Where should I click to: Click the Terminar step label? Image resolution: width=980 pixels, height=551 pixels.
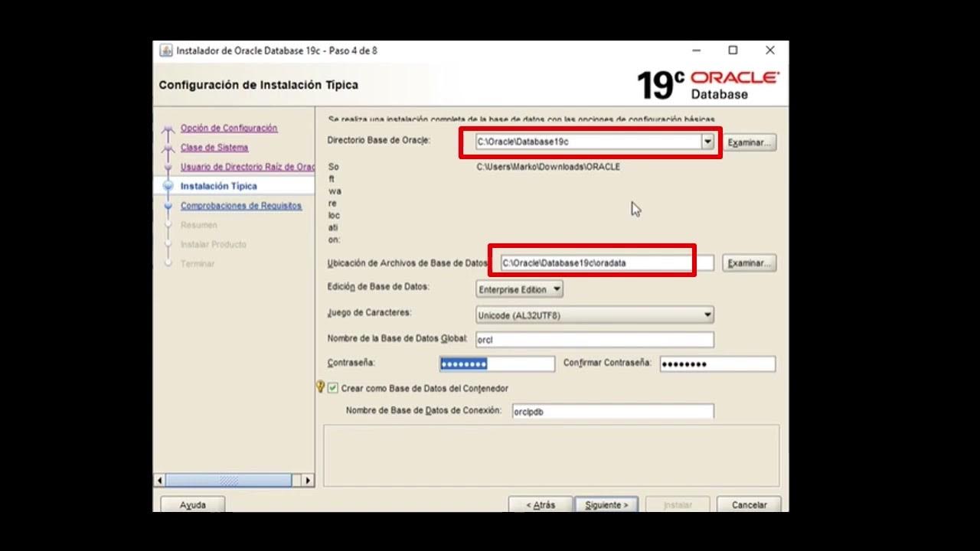(x=198, y=263)
